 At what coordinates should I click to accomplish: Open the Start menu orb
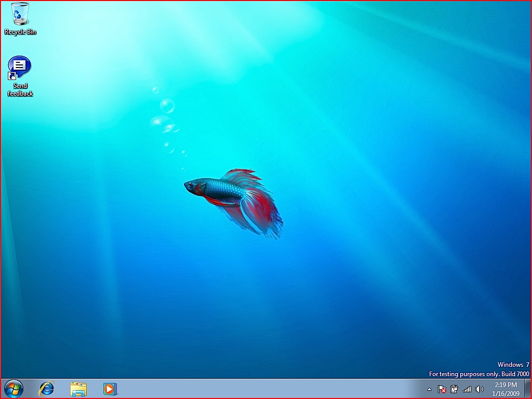click(x=14, y=389)
